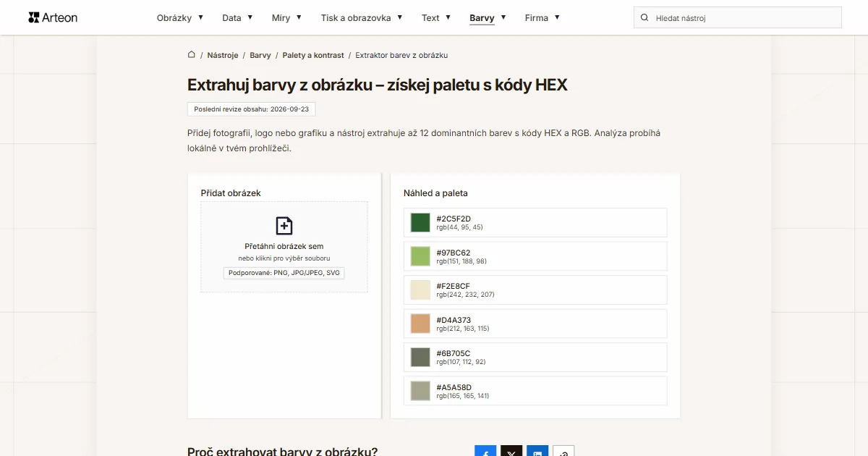Select the #6B705C olive gray swatch
The image size is (868, 456).
tap(420, 357)
